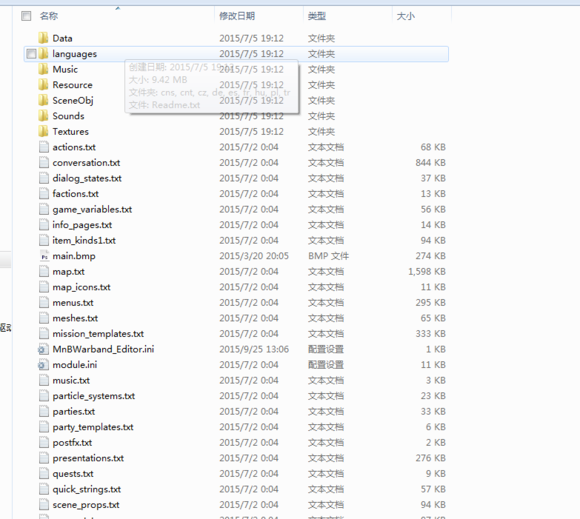Screen dimensions: 580x519
Task: Check the languages folder checkbox
Action: pos(31,54)
